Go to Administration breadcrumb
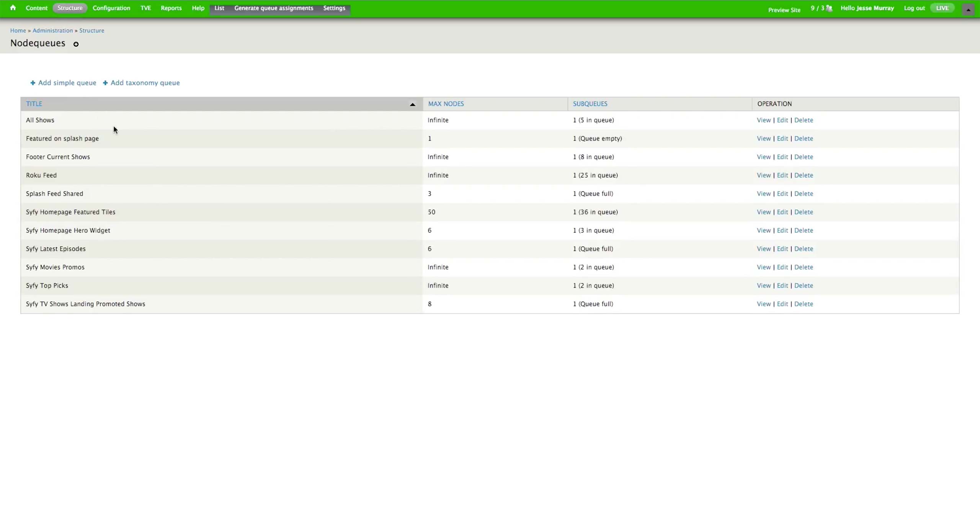Viewport: 980px width, 515px height. (52, 31)
